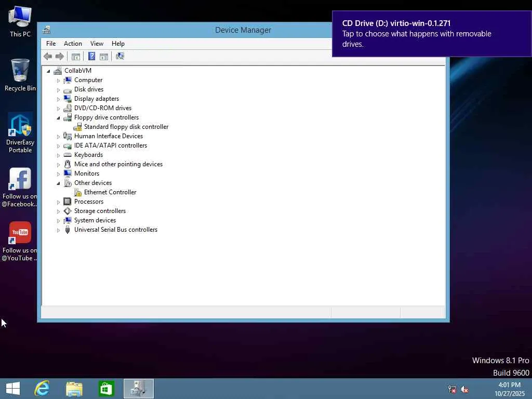Click the Other devices icon
Screen dimensions: 532x399
68,183
